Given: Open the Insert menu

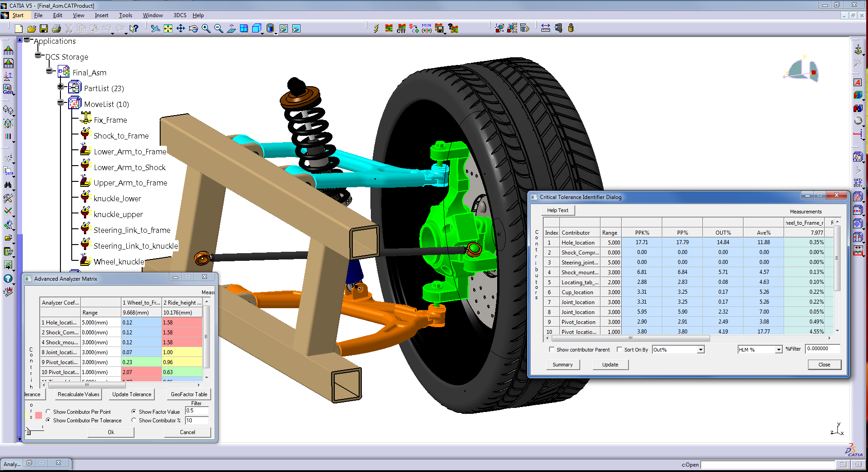Looking at the screenshot, I should [x=101, y=15].
